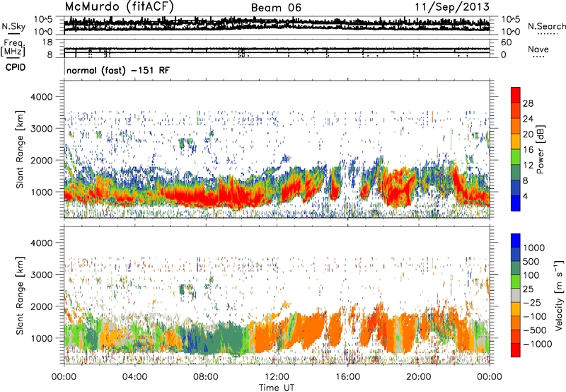Click the "CPID" label
The height and width of the screenshot is (392, 566).
coord(16,67)
